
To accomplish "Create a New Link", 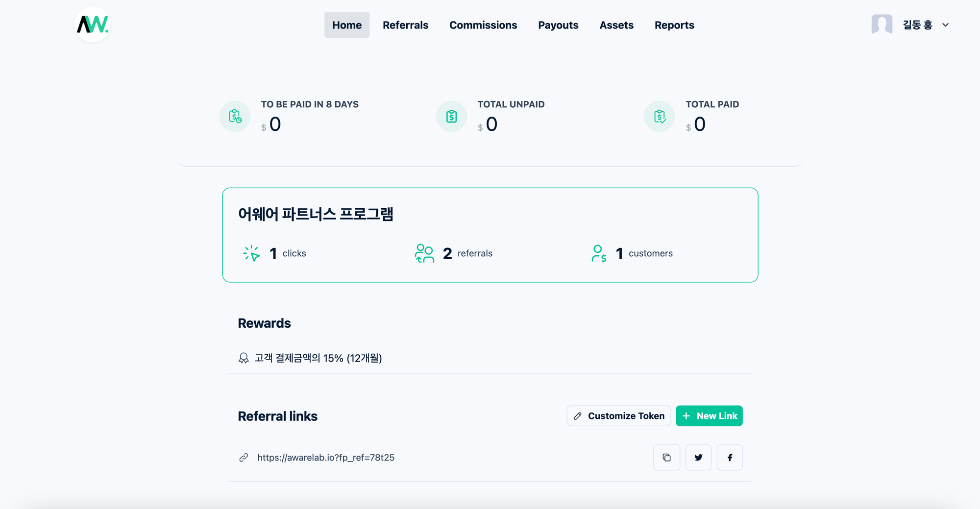I will 709,416.
